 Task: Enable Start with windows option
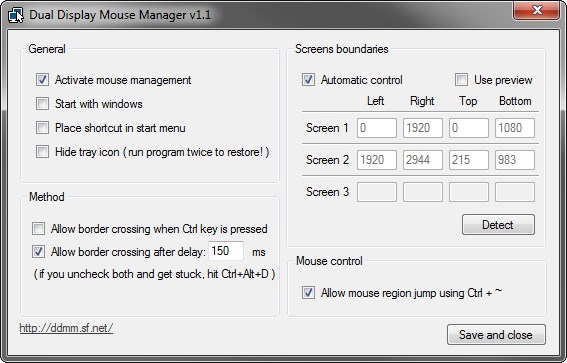coord(42,104)
